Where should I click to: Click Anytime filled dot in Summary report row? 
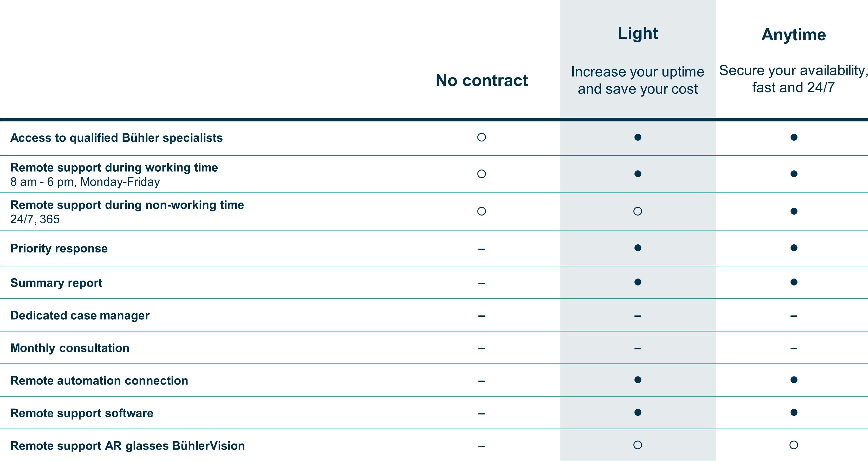click(x=794, y=282)
